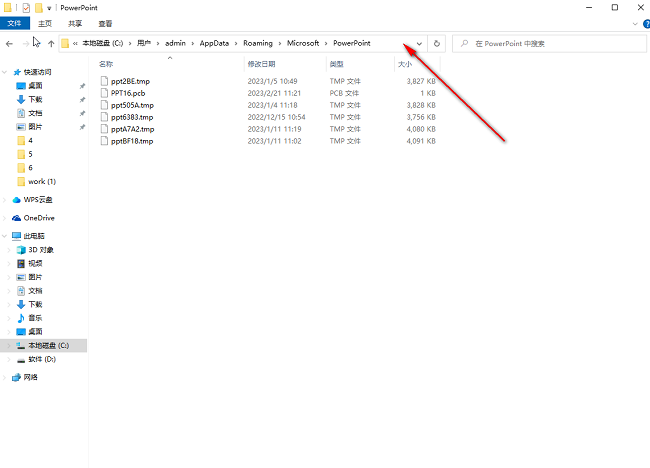Open folder 6 in quick access
Image resolution: width=650 pixels, height=468 pixels.
point(30,168)
